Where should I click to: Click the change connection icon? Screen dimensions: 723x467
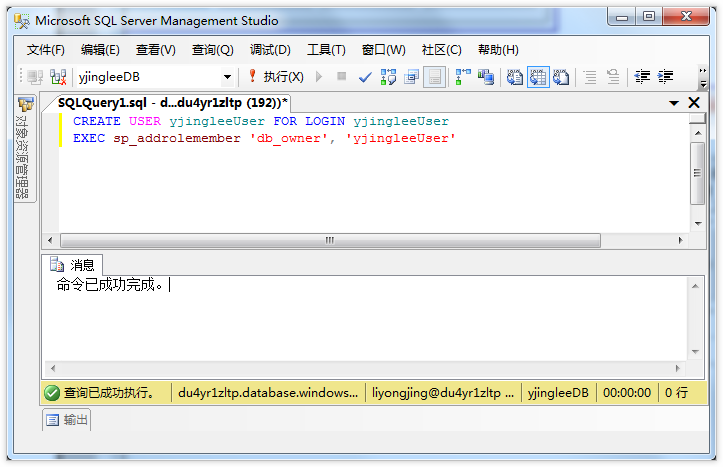pos(59,77)
